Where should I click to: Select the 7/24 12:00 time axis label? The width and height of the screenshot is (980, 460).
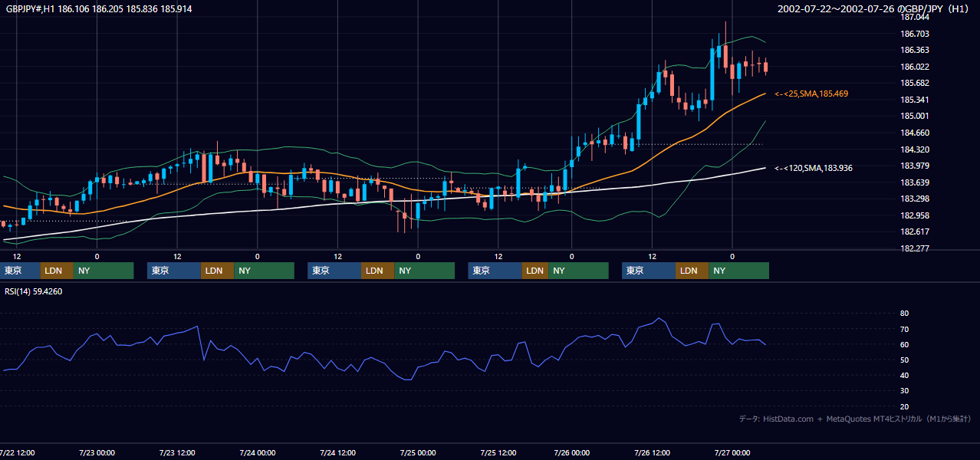click(x=337, y=452)
